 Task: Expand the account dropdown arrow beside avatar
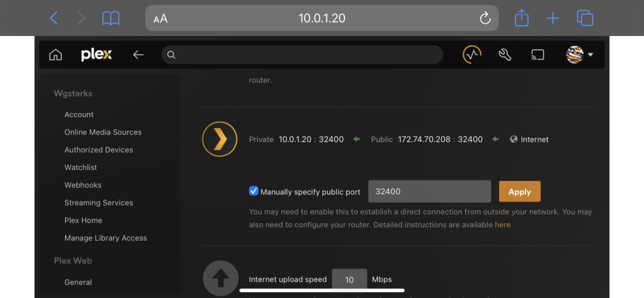click(590, 55)
